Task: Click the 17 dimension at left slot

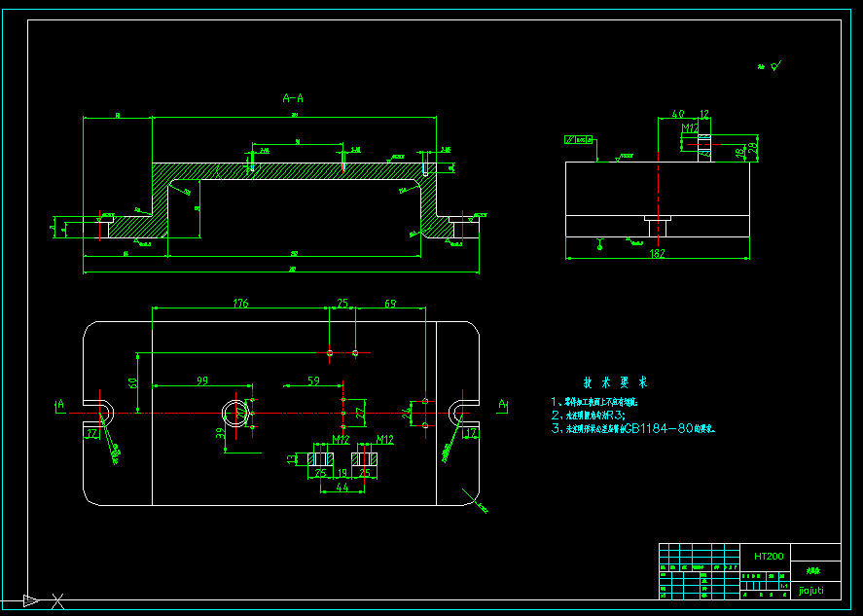Action: pos(91,434)
